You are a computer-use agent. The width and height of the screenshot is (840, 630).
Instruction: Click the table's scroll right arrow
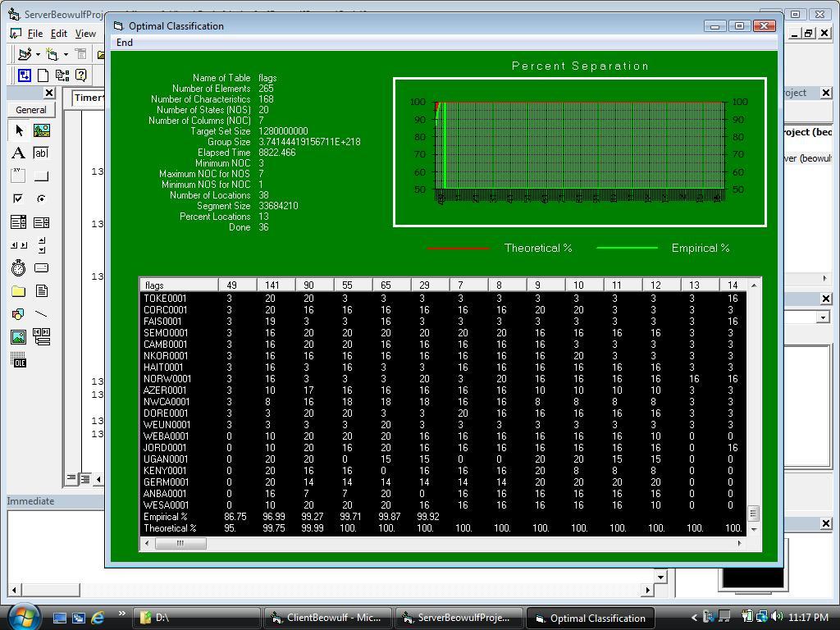pyautogui.click(x=740, y=543)
